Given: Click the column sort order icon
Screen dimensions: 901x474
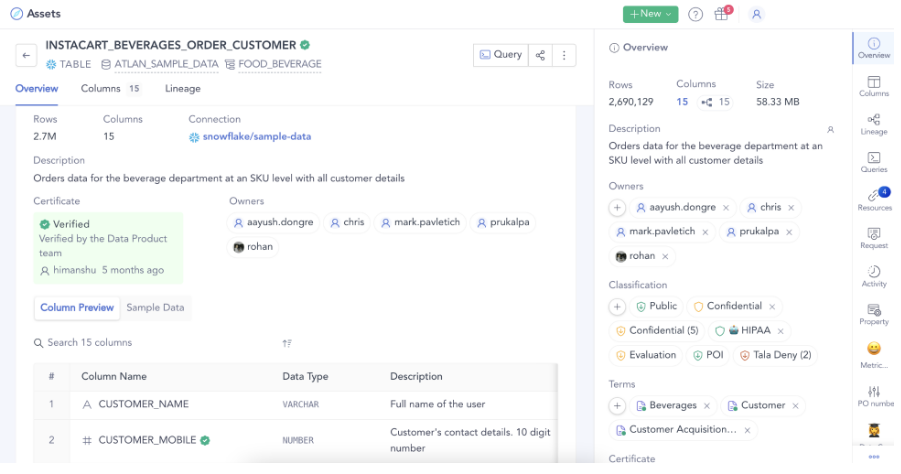Looking at the screenshot, I should coord(287,343).
